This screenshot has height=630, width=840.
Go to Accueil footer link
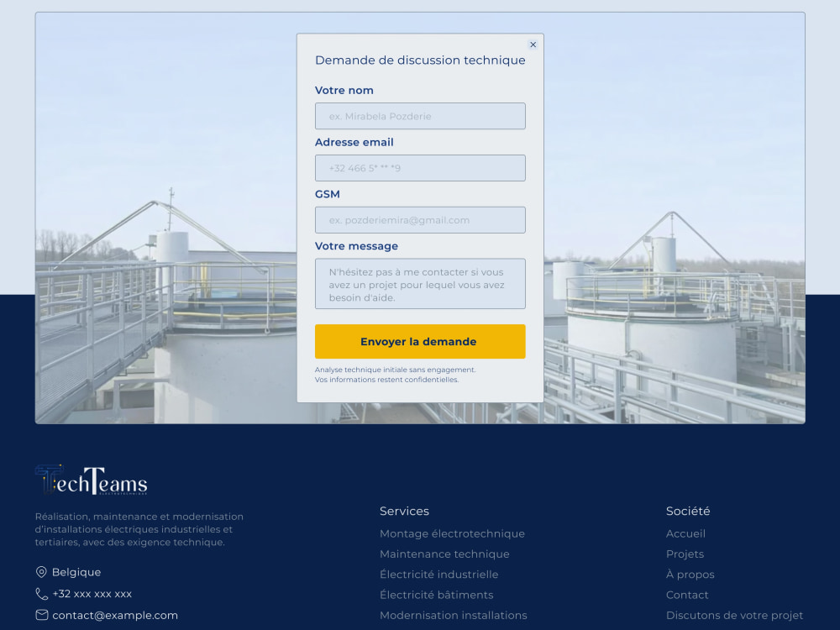click(685, 533)
